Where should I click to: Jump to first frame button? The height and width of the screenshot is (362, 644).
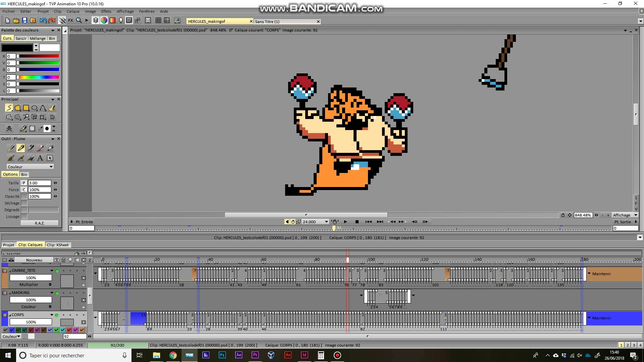pyautogui.click(x=368, y=222)
